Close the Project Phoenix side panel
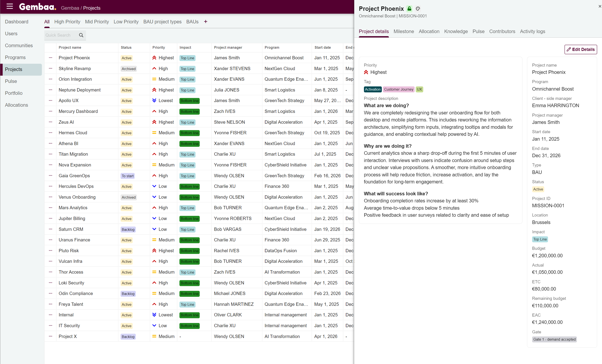 600,7
